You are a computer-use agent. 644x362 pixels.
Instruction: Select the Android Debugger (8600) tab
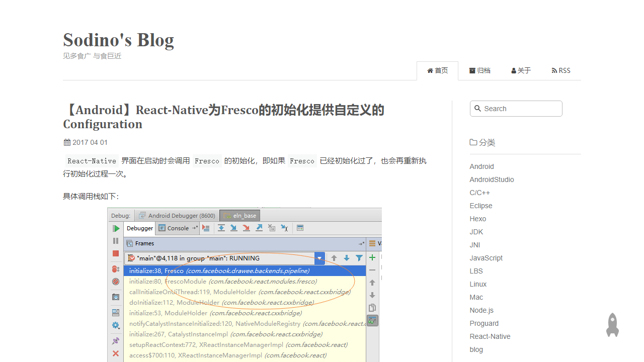(177, 216)
